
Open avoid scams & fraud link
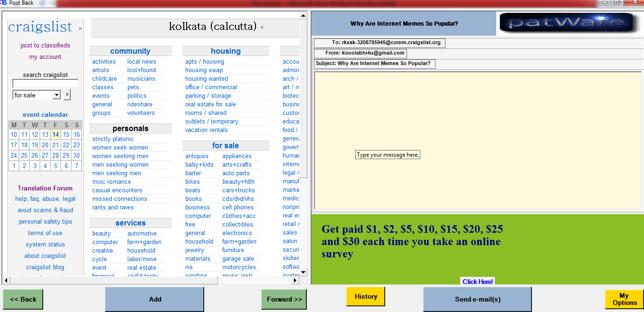pos(45,210)
